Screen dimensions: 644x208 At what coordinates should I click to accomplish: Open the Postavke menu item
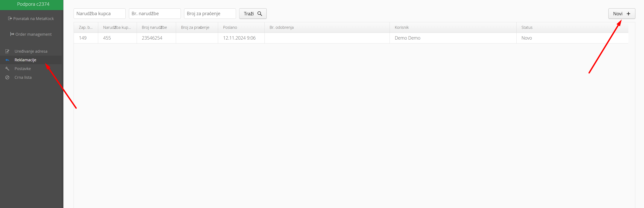pyautogui.click(x=23, y=69)
